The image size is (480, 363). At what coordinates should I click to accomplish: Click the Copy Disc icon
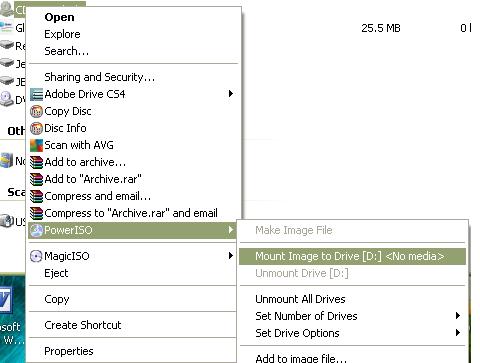point(36,111)
